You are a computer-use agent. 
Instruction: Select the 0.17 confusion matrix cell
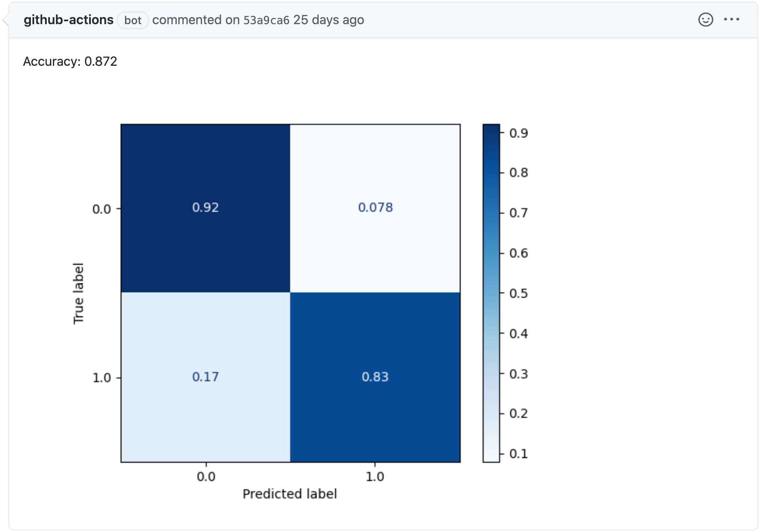[x=205, y=377]
